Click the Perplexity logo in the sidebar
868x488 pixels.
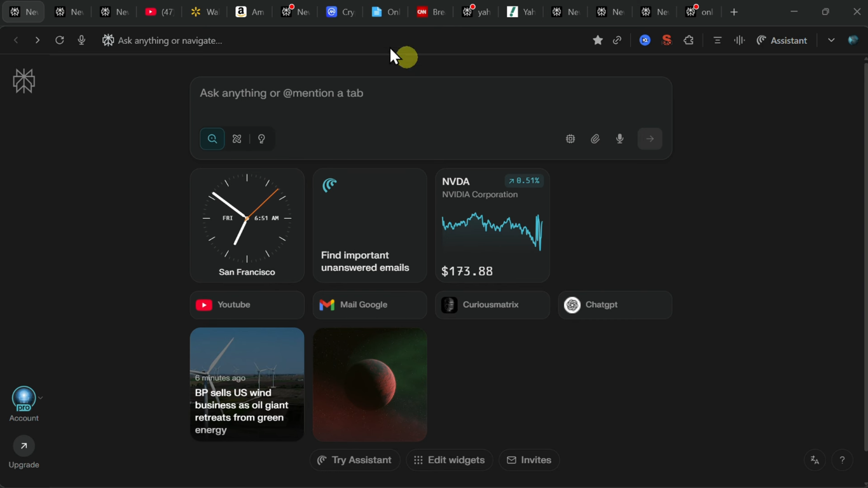pos(24,81)
